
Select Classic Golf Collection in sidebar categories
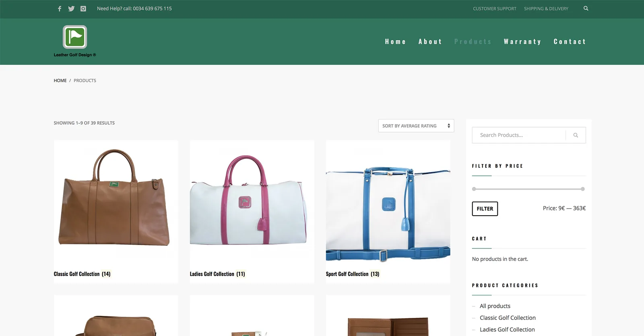point(508,317)
